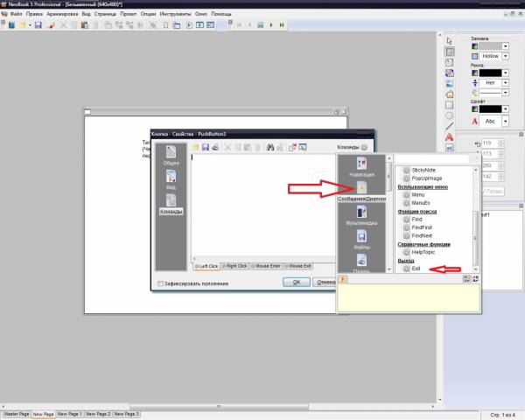The width and height of the screenshot is (525, 420).
Task: Switch to the Right Click tab
Action: coord(235,265)
